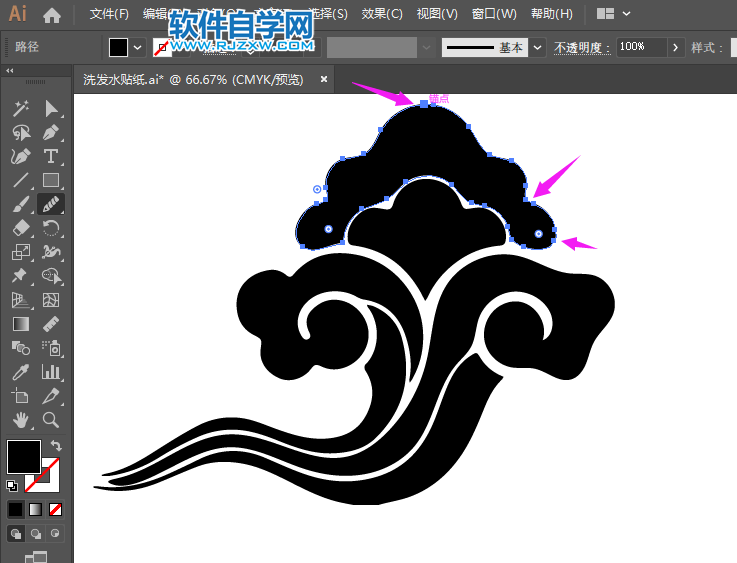The image size is (737, 563).
Task: Click the Home icon in top bar
Action: pyautogui.click(x=52, y=16)
